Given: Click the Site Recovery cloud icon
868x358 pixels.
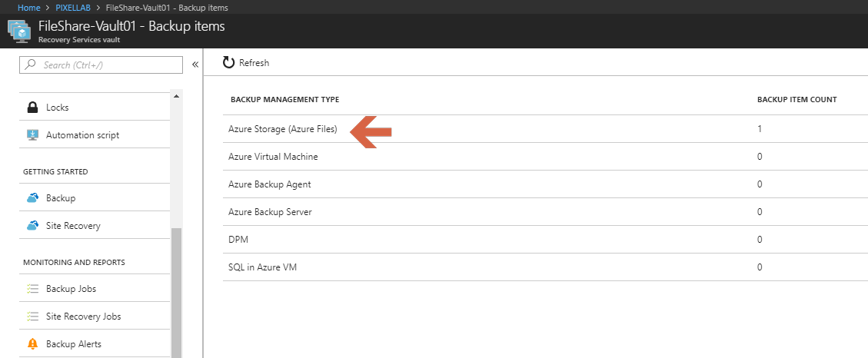Looking at the screenshot, I should (32, 226).
